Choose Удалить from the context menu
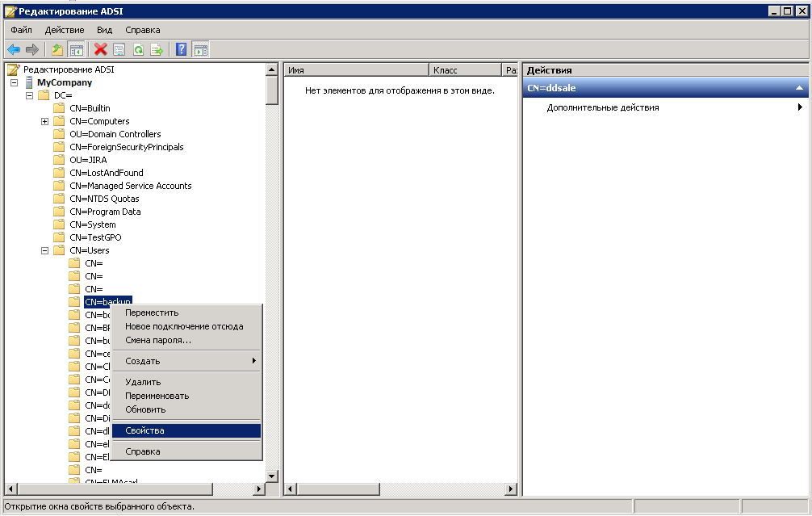The width and height of the screenshot is (812, 516). pos(143,382)
